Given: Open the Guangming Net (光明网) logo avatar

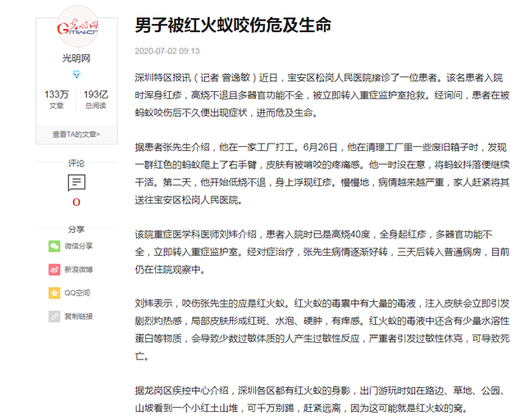Looking at the screenshot, I should [77, 26].
